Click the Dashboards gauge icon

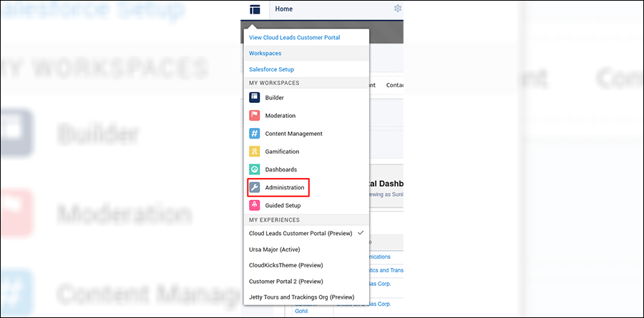[254, 169]
